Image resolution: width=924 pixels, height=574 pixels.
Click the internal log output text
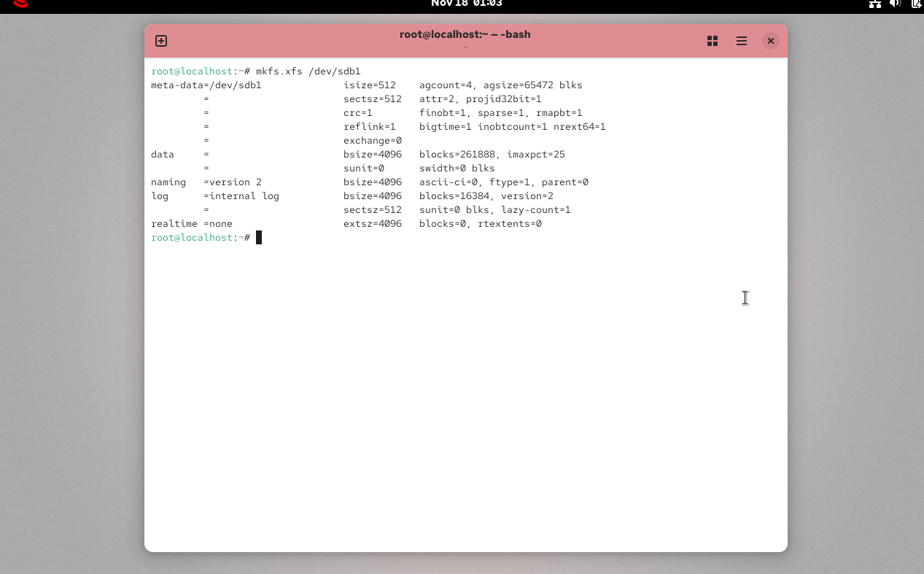coord(244,196)
